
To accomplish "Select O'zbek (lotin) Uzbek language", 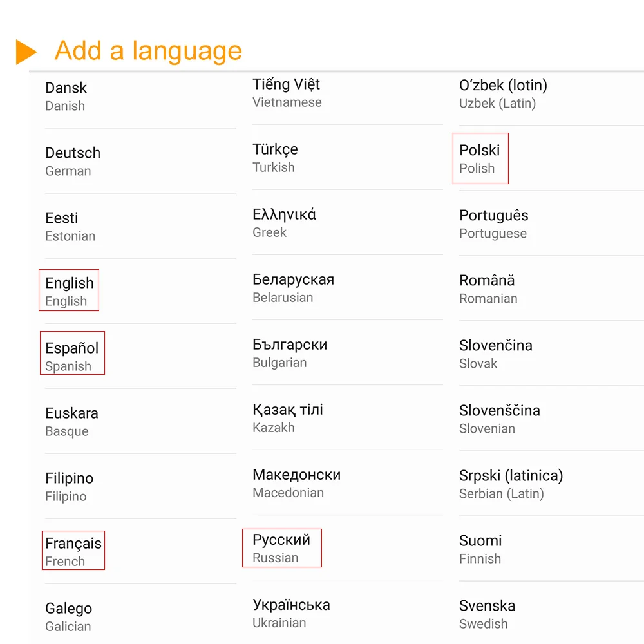I will (551, 94).
